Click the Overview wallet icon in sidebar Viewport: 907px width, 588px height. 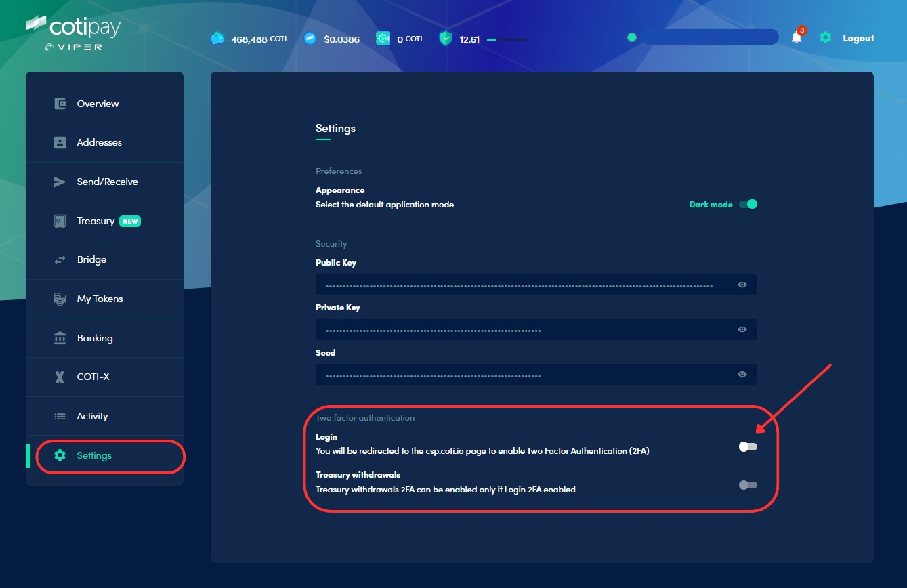[x=60, y=104]
